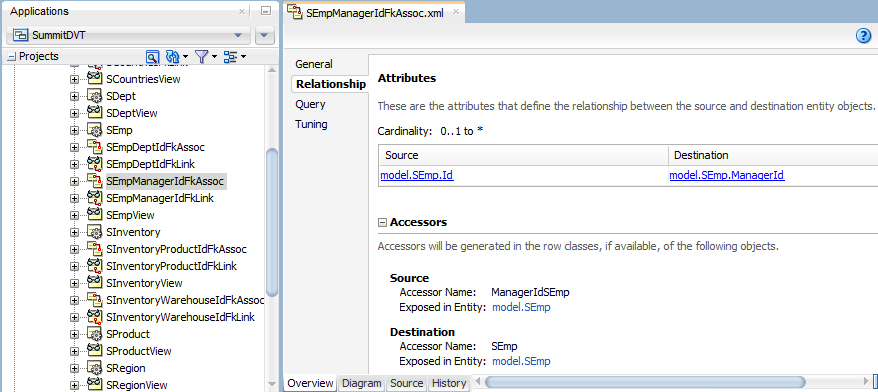878x392 pixels.
Task: Open the Query tab
Action: point(311,104)
